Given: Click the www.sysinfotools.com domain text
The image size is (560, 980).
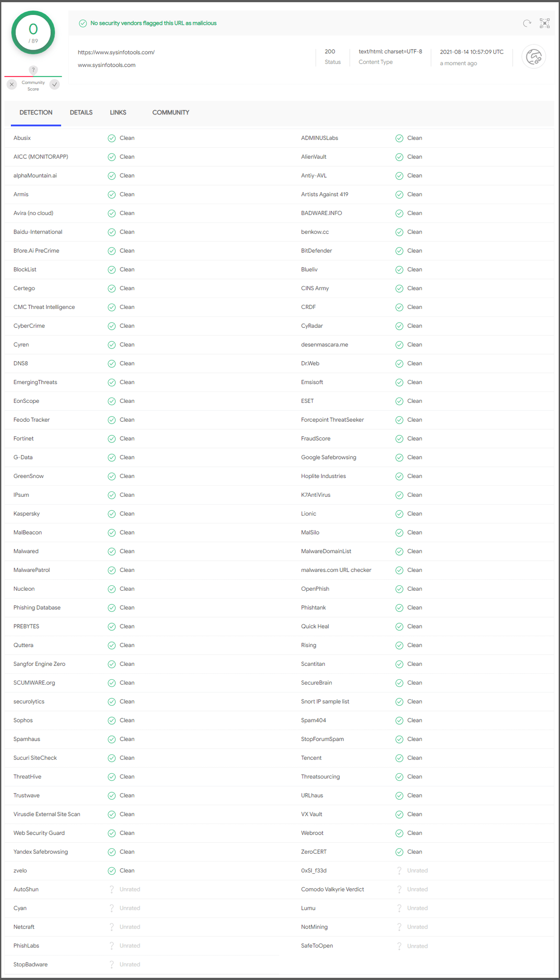Looking at the screenshot, I should point(107,65).
